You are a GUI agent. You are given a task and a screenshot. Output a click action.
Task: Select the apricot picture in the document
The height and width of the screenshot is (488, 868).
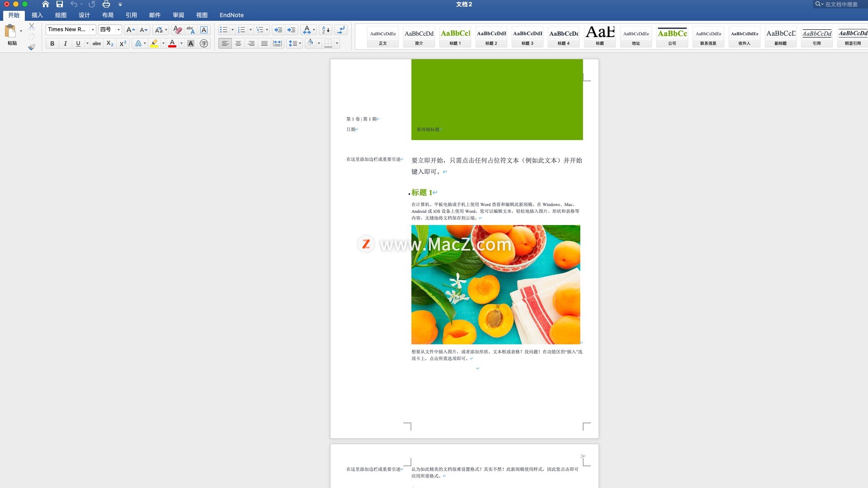[x=495, y=285]
